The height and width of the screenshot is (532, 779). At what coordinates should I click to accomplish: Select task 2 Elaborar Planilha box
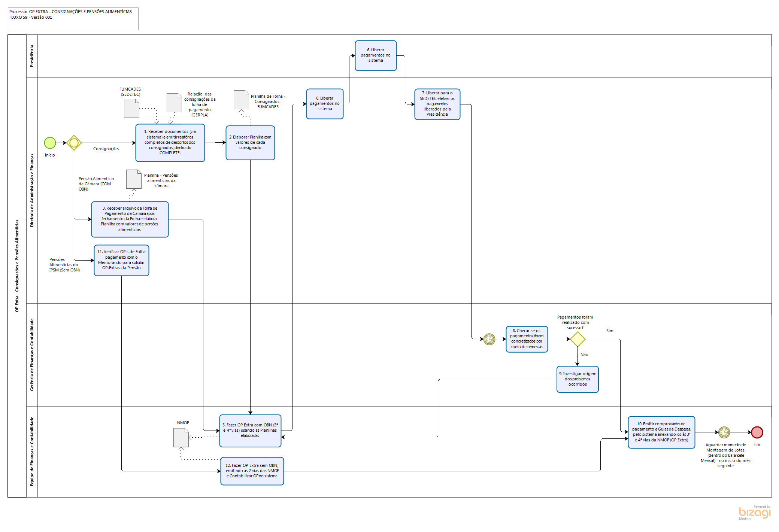click(250, 143)
